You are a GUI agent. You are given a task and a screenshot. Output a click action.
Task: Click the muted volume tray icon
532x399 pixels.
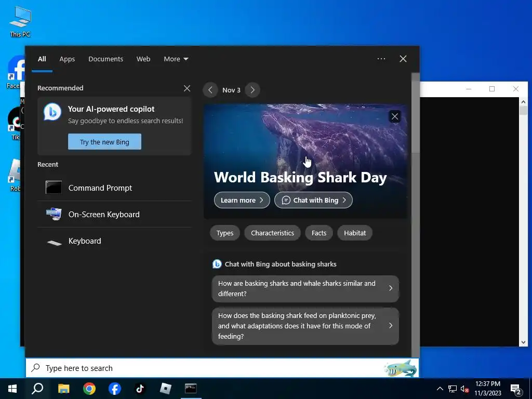click(464, 389)
